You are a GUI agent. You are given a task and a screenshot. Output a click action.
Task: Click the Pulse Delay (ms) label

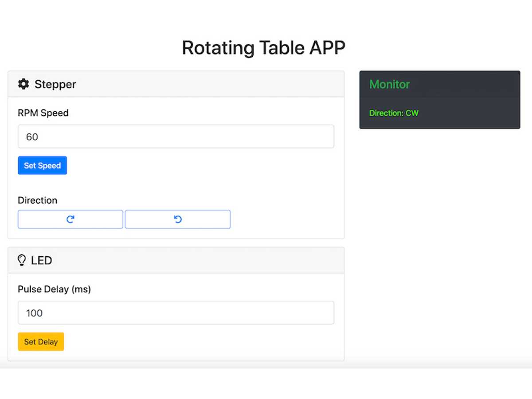click(x=54, y=289)
